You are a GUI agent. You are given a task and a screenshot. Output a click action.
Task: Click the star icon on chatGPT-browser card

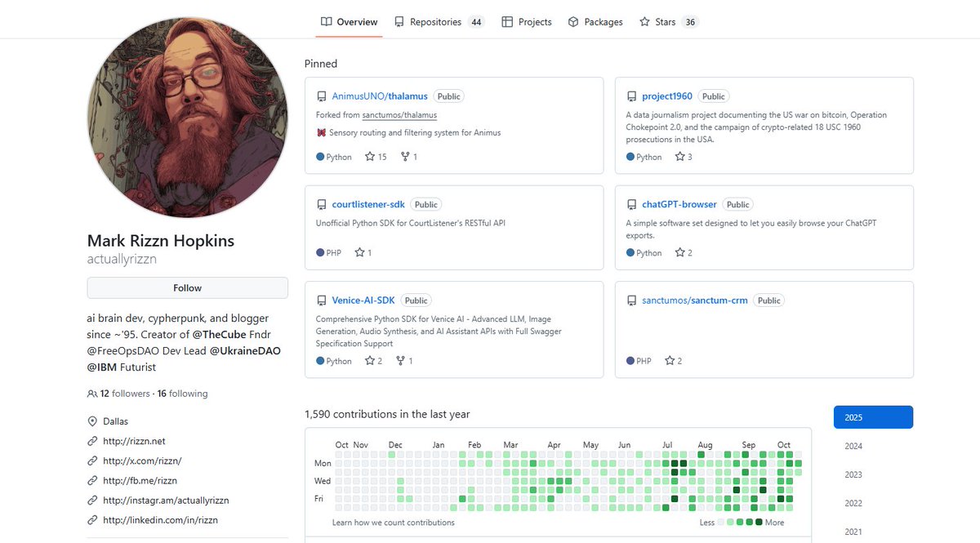(x=679, y=253)
